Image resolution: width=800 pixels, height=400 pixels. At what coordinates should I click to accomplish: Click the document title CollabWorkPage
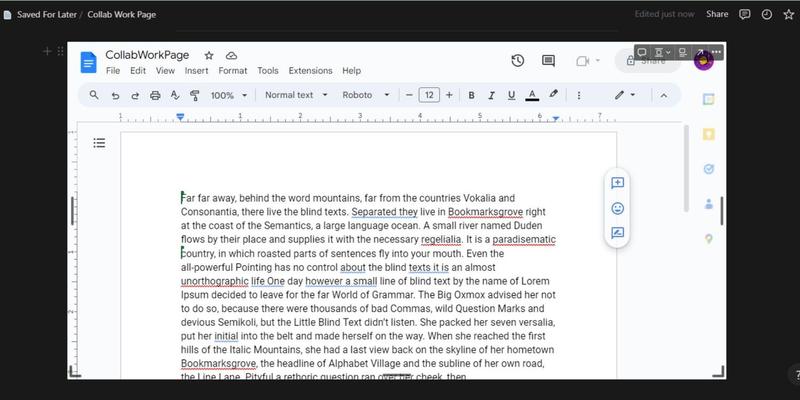pyautogui.click(x=147, y=55)
